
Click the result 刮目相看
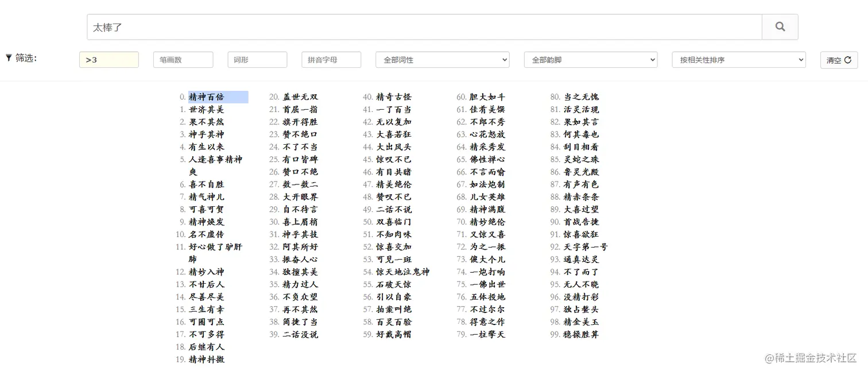click(582, 147)
